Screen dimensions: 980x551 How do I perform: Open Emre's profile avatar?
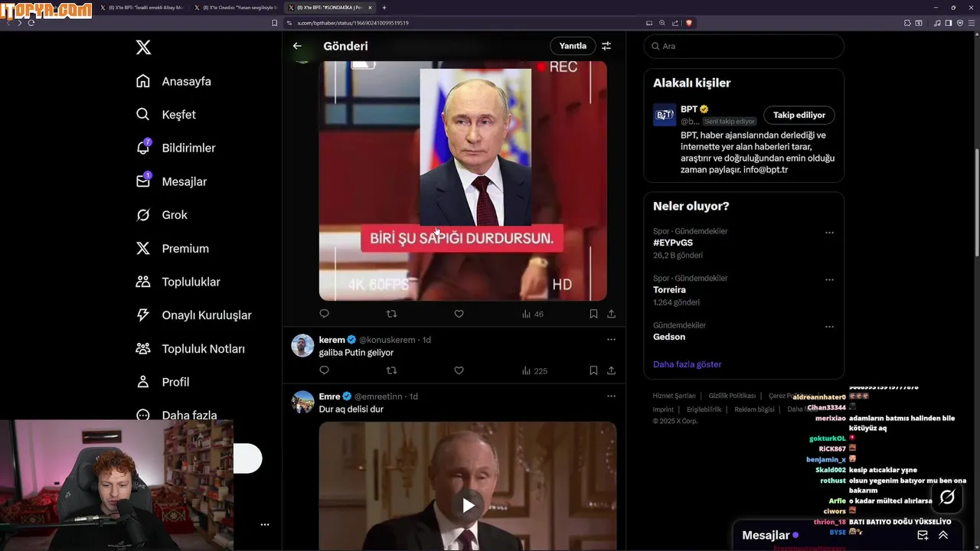pyautogui.click(x=303, y=402)
